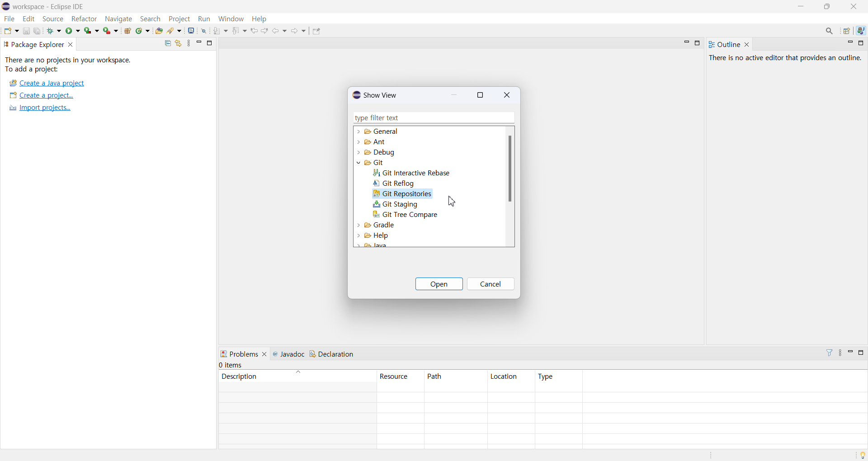Screen dimensions: 868x461
Task: Expand the Help folder node
Action: 359,236
